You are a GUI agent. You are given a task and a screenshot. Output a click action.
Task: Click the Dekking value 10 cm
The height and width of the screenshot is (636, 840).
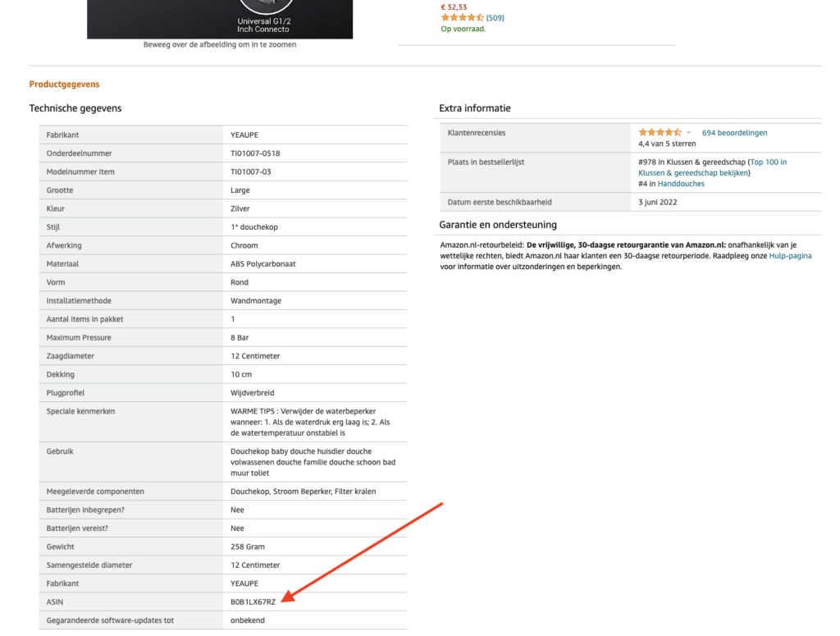point(241,374)
